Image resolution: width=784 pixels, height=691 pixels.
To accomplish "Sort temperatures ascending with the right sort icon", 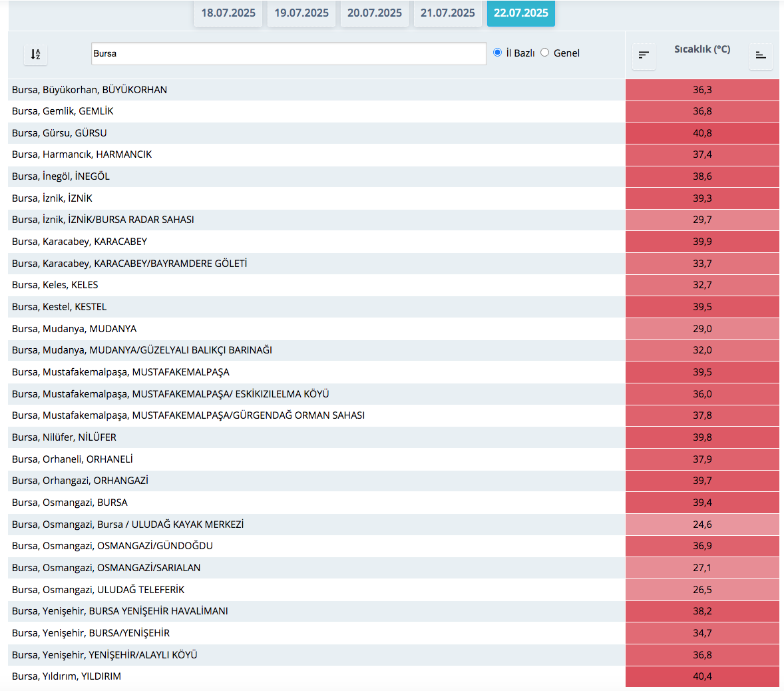I will (x=761, y=55).
